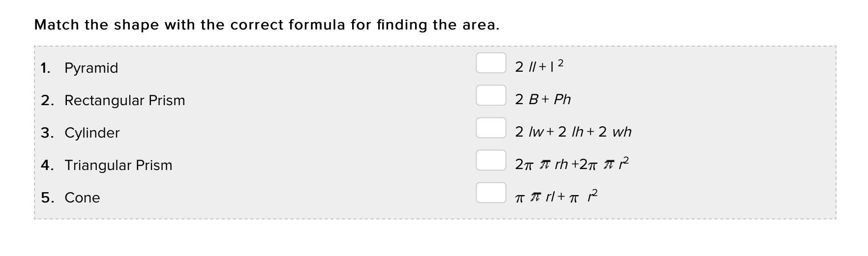Click the answer box beside 2 ll + l²

coord(491,63)
